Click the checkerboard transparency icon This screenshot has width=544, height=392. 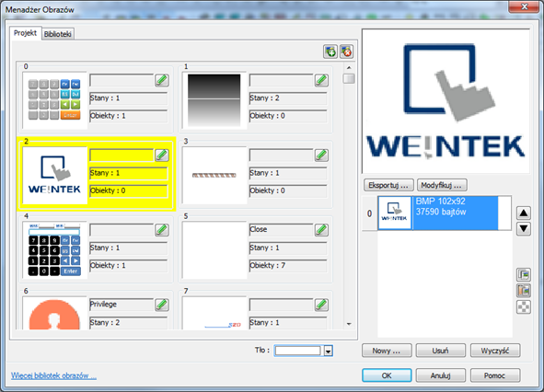coord(524,306)
